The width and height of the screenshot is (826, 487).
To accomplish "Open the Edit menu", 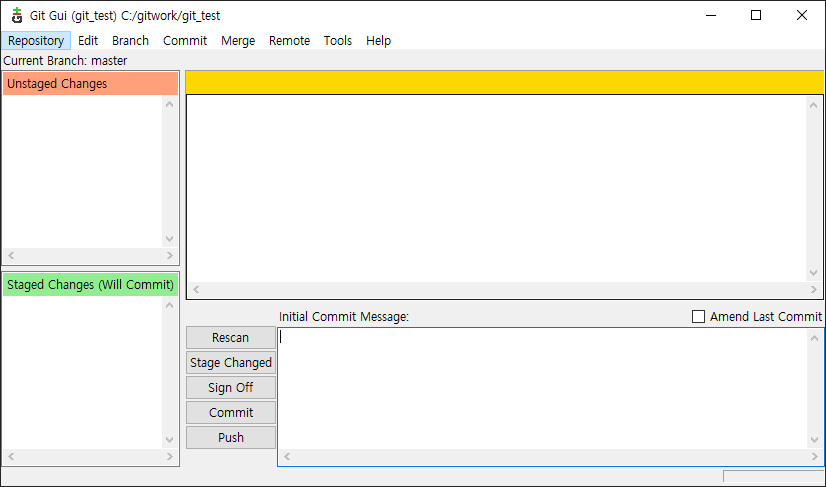I will (88, 41).
